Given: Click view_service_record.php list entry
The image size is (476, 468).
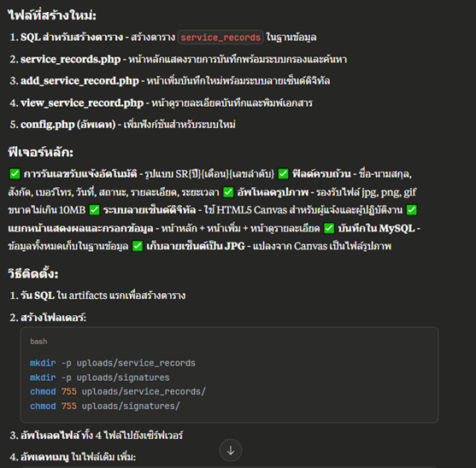Looking at the screenshot, I should click(82, 103).
